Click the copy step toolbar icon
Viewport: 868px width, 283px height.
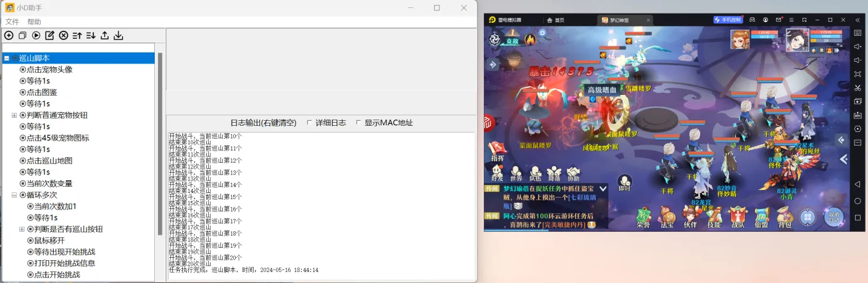pyautogui.click(x=22, y=36)
